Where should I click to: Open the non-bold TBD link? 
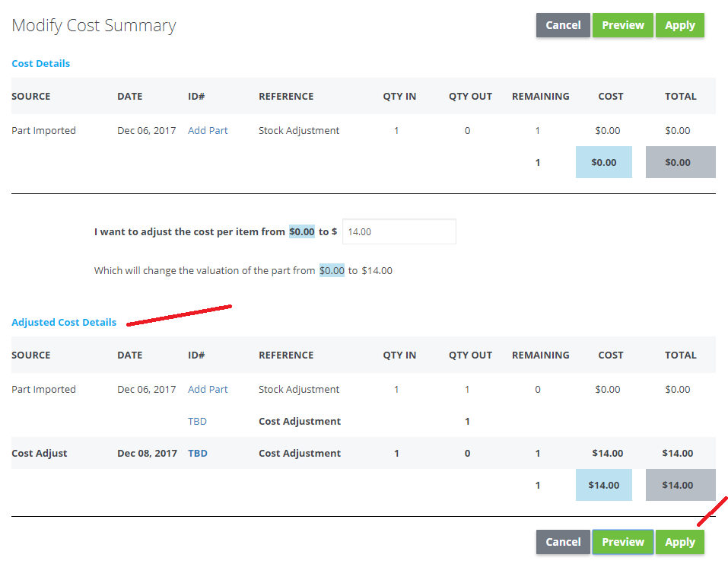(197, 421)
